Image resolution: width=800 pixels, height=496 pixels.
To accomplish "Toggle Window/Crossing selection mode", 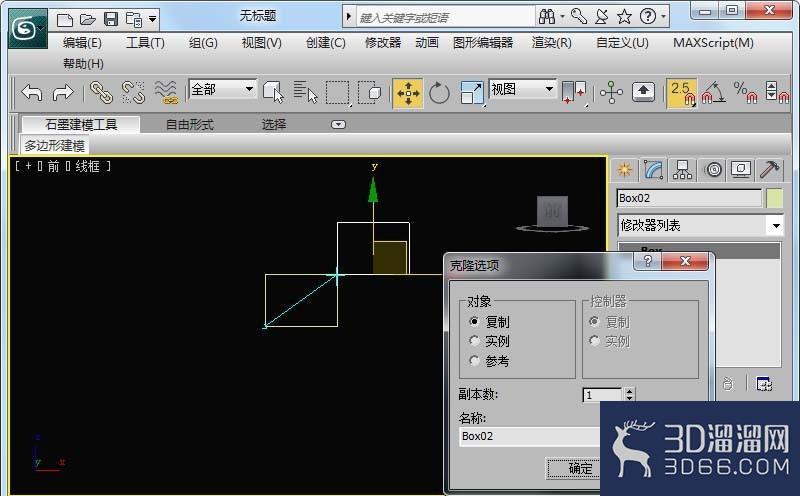I will (x=369, y=93).
